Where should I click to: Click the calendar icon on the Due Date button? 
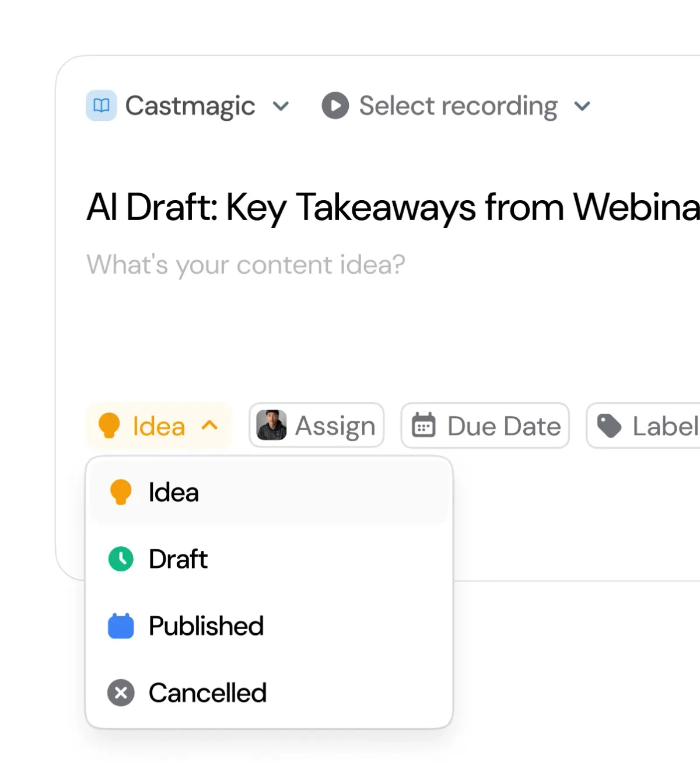425,426
